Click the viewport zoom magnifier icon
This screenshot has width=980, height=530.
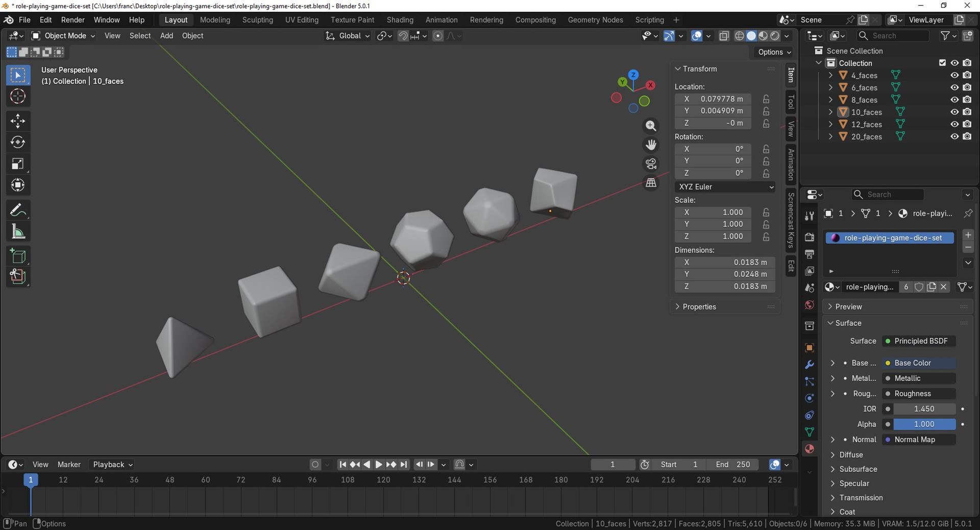(x=651, y=126)
